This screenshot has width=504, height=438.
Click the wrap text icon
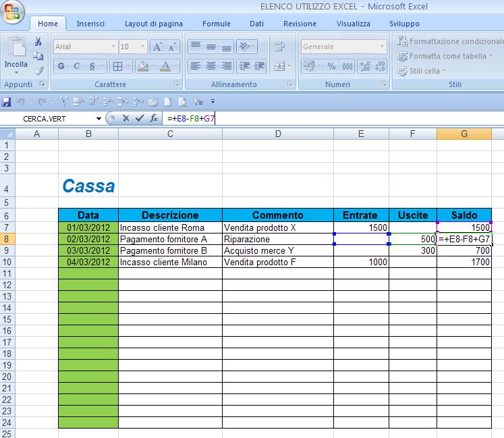tap(279, 47)
